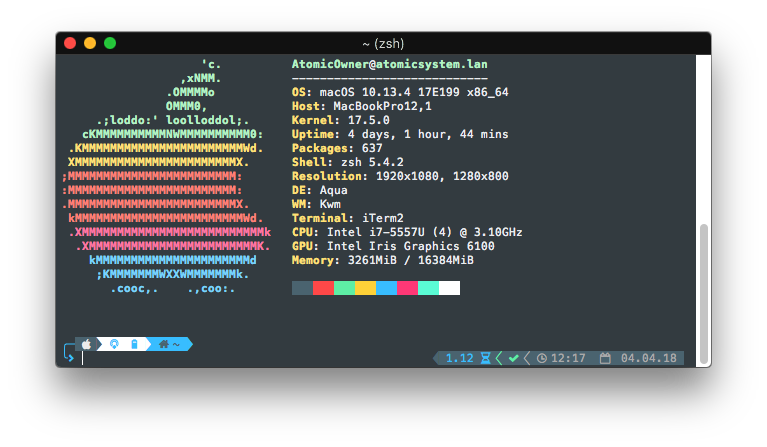Click the terminal vertical scrollbar thumb
The height and width of the screenshot is (447, 767).
[x=703, y=294]
